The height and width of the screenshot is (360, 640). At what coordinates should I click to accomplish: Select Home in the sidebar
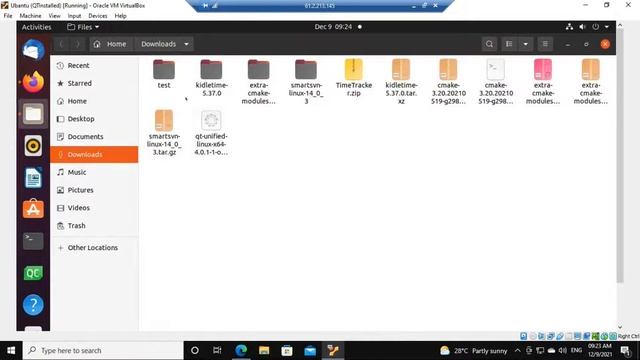(x=94, y=101)
